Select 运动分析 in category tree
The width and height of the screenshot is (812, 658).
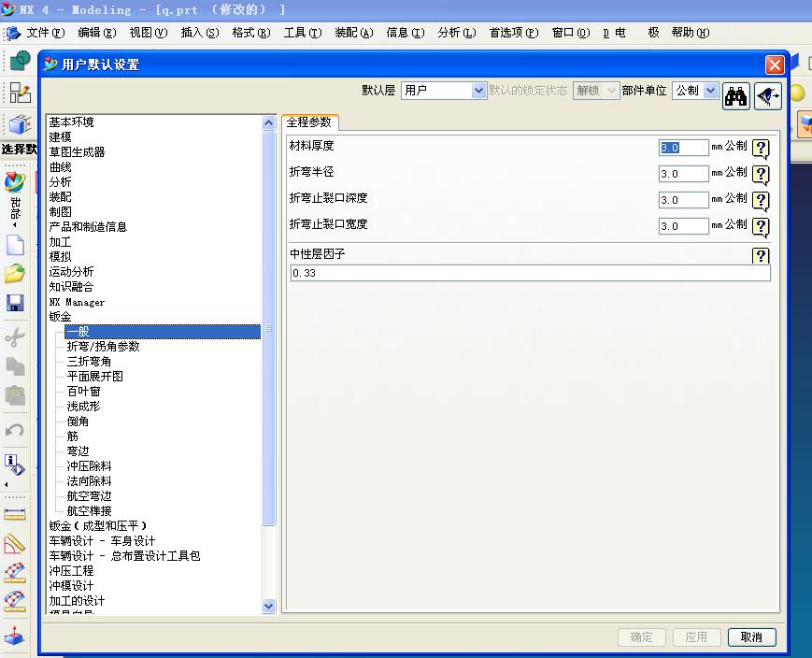pyautogui.click(x=71, y=272)
